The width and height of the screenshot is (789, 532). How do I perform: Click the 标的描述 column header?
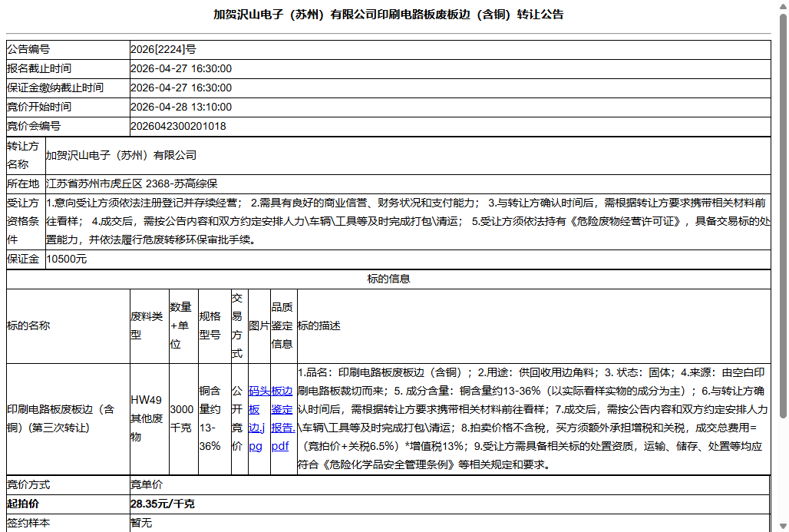(x=319, y=325)
